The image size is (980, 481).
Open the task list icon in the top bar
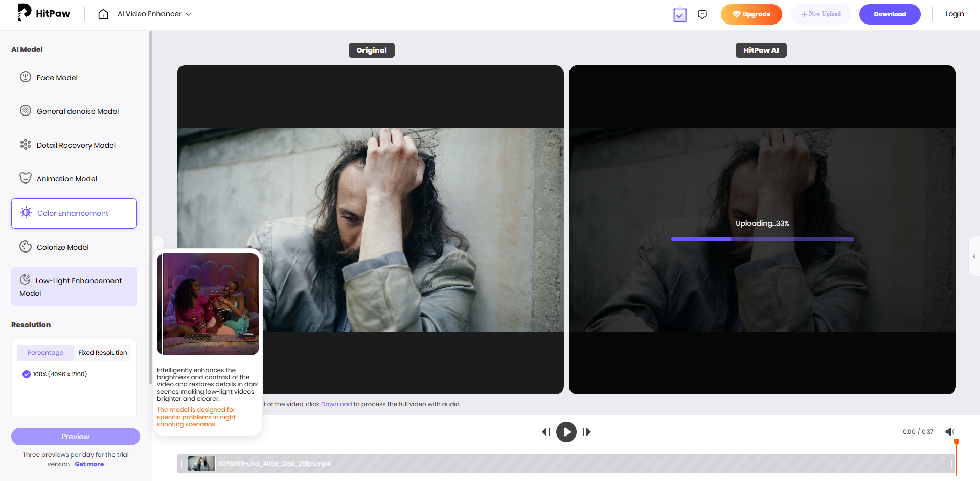click(679, 15)
